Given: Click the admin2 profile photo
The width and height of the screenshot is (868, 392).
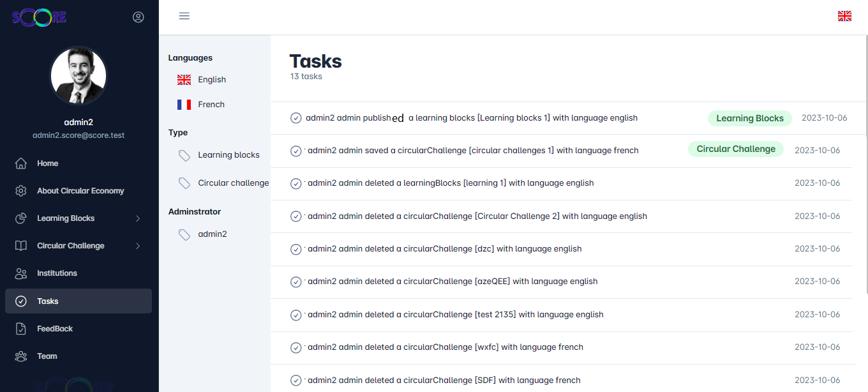Looking at the screenshot, I should click(79, 75).
